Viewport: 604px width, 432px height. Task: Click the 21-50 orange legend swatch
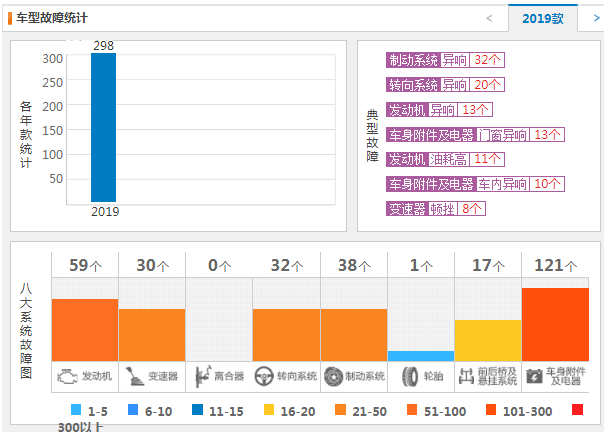point(340,409)
